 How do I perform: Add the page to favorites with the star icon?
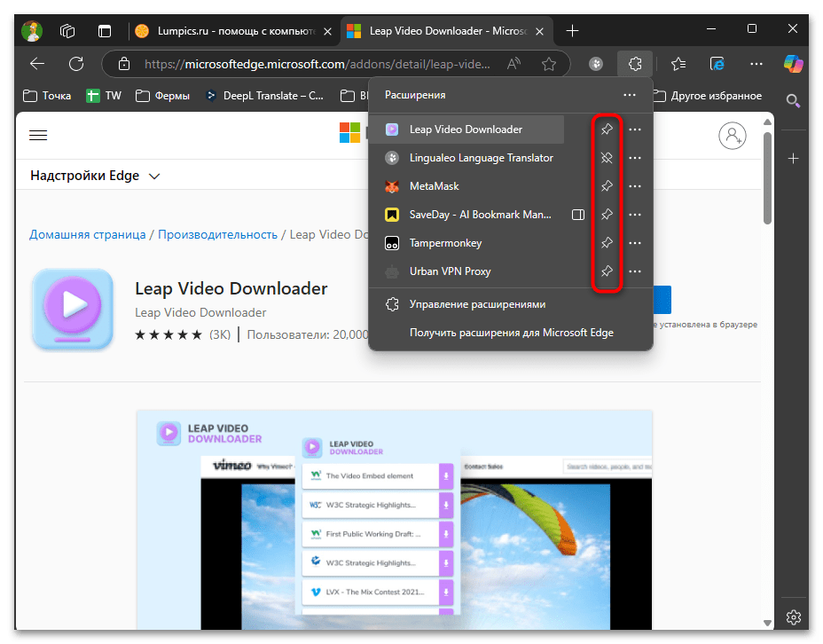pos(549,64)
